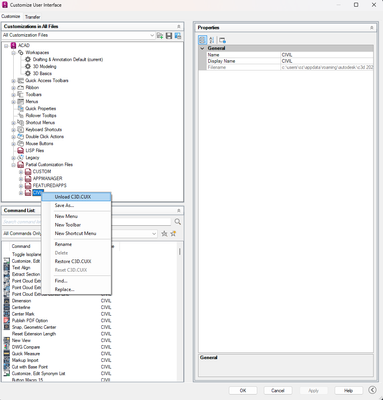The image size is (383, 400).
Task: Choose New Menu from context menu
Action: [76, 216]
